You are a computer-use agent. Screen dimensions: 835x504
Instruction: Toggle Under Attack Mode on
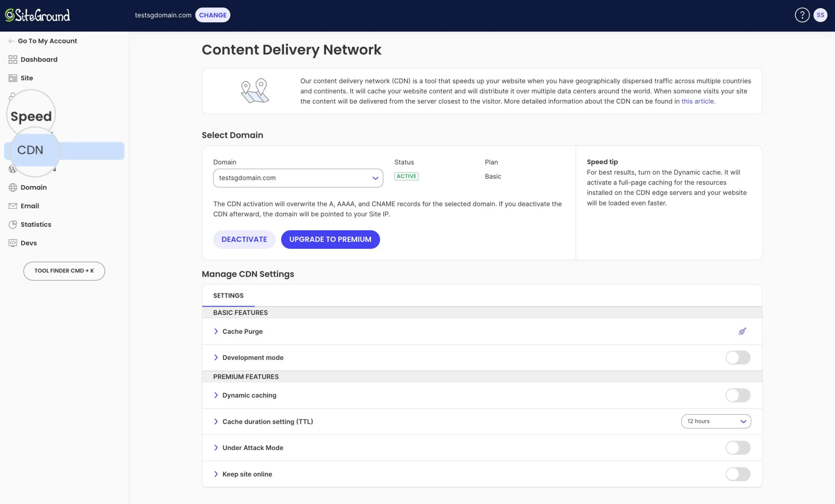(738, 448)
